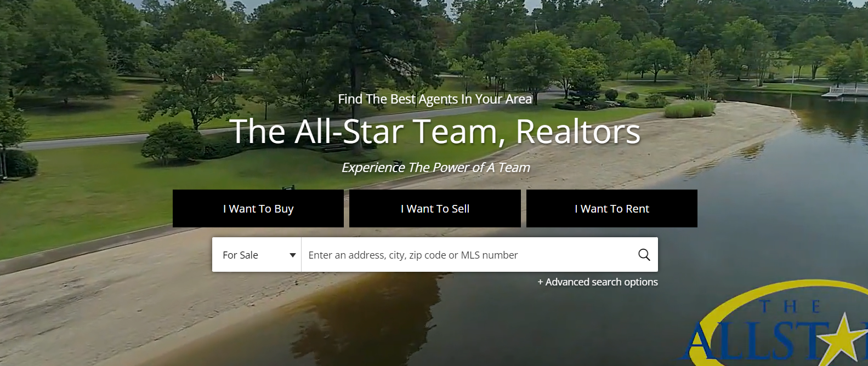This screenshot has width=868, height=366.
Task: Focus the address, city, zip or MLS field
Action: point(469,255)
